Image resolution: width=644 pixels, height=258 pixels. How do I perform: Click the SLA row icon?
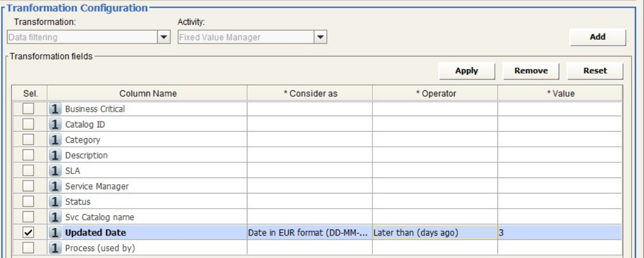tap(56, 171)
